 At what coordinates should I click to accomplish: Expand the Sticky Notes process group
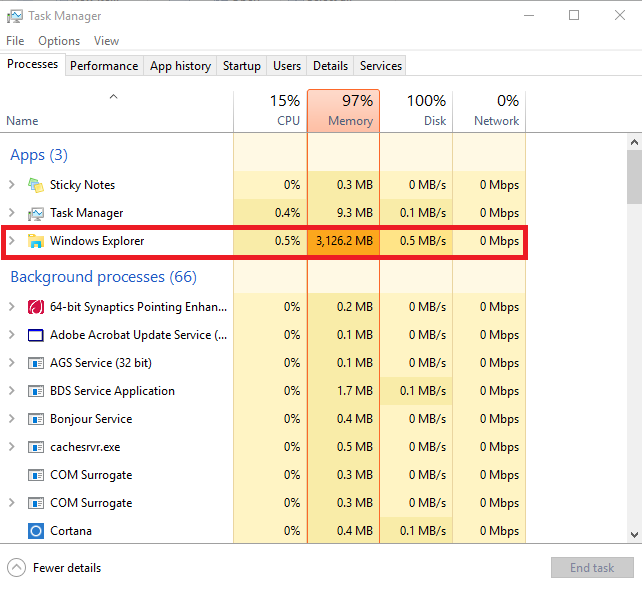click(12, 185)
